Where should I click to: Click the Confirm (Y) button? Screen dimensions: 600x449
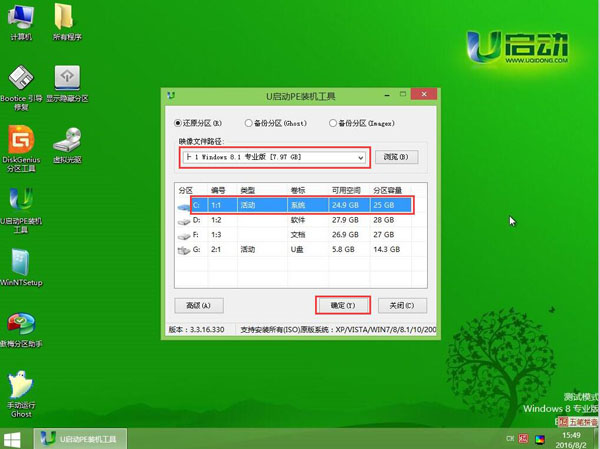pyautogui.click(x=343, y=305)
